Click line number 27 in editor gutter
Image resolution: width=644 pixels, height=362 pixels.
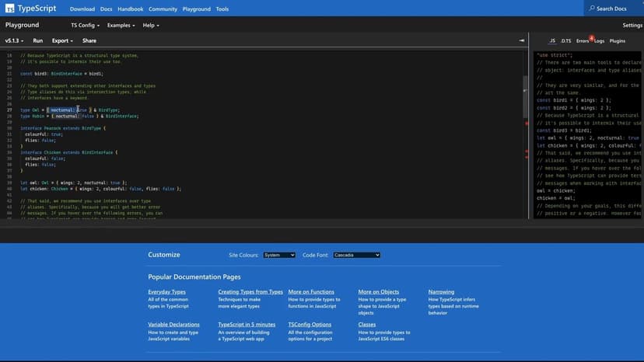tap(9, 110)
